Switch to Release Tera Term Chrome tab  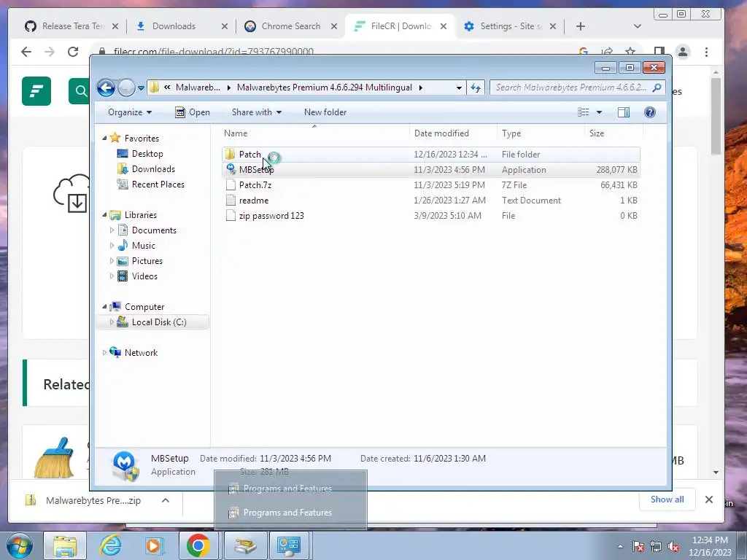point(71,26)
